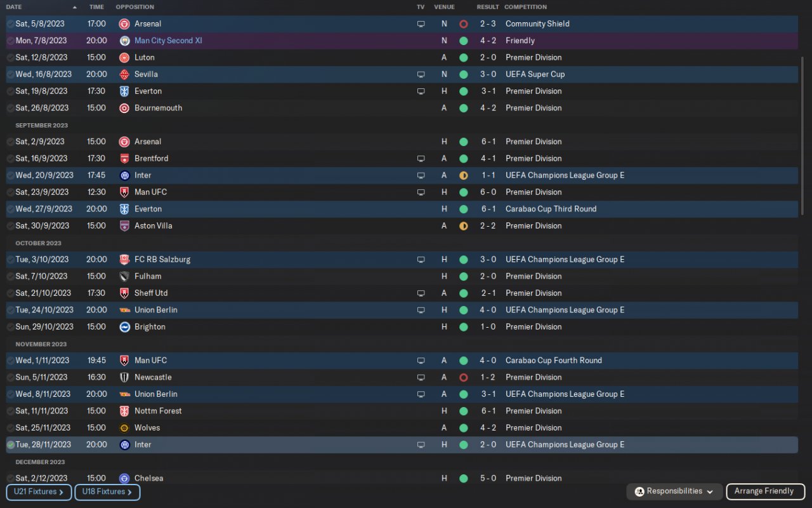Click the Aston Villa club badge
This screenshot has height=508, width=812.
tap(124, 226)
